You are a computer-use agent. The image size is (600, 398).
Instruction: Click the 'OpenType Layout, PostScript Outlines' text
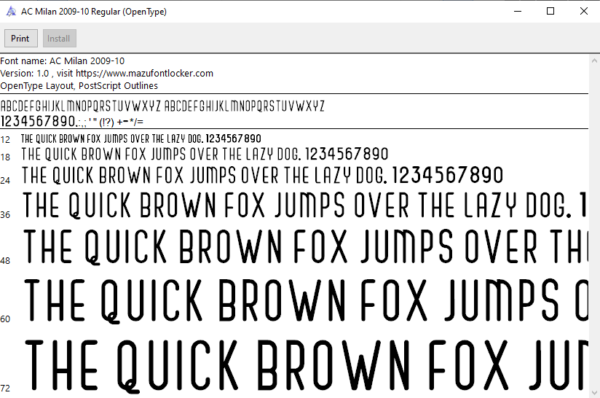click(79, 86)
